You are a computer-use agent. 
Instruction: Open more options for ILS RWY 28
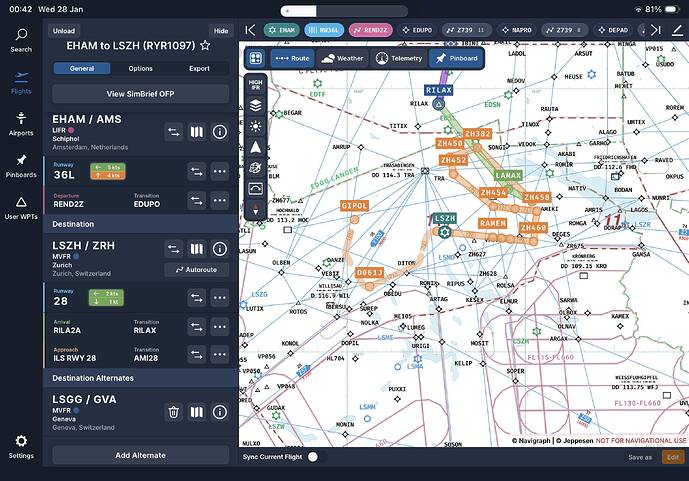(220, 354)
